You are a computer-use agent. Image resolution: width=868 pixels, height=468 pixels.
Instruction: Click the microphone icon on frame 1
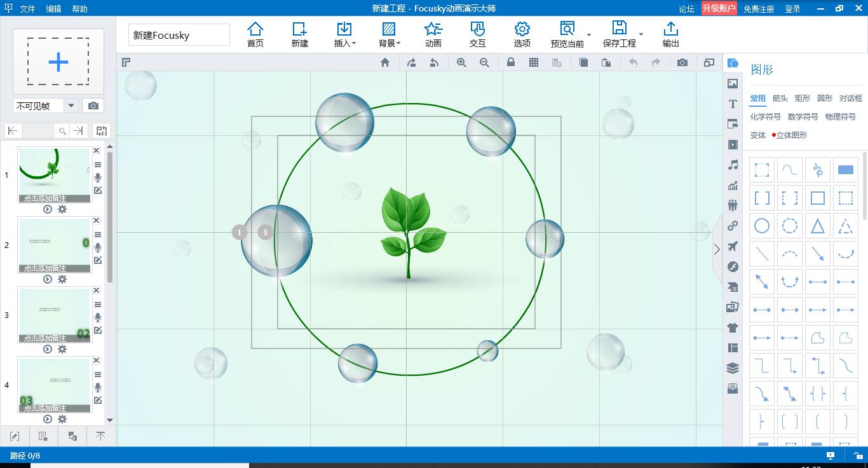[x=98, y=178]
